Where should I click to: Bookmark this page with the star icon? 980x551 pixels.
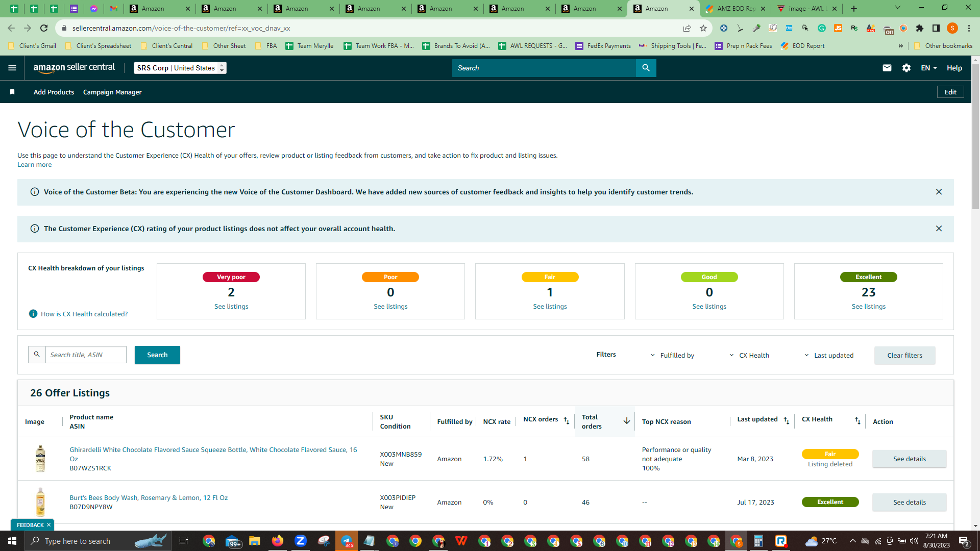[x=703, y=28]
